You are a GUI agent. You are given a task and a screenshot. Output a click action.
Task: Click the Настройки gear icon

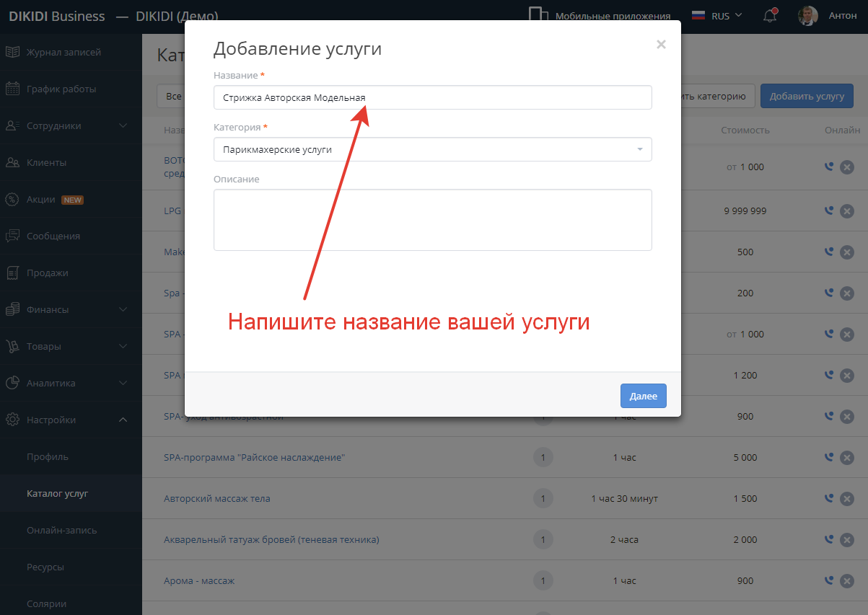(x=12, y=420)
